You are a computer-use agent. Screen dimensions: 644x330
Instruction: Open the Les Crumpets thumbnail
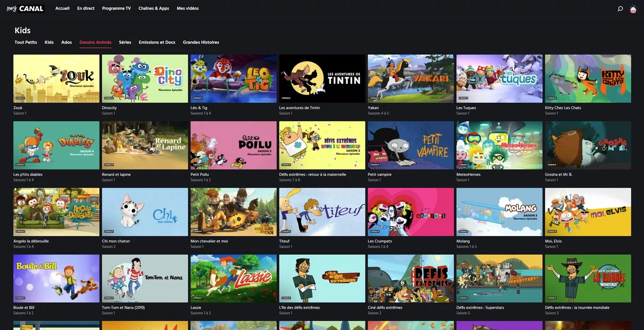(411, 212)
